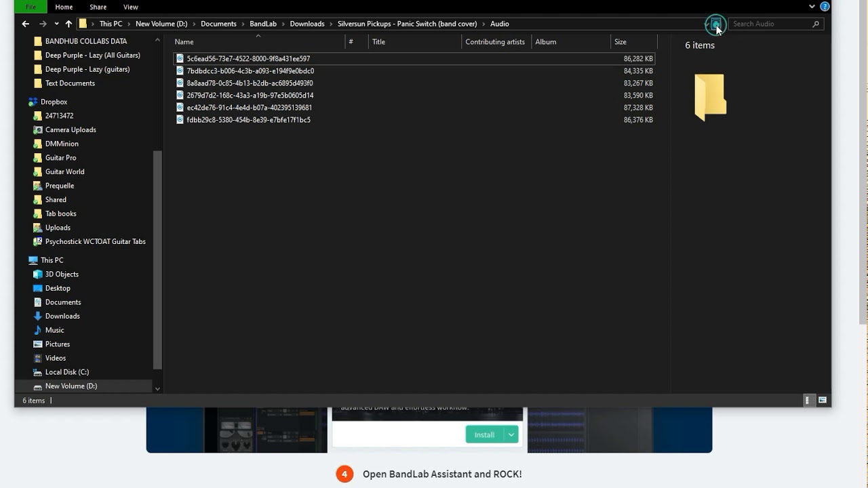Select New Volume (D:) in sidebar
The height and width of the screenshot is (488, 868).
[x=71, y=386]
